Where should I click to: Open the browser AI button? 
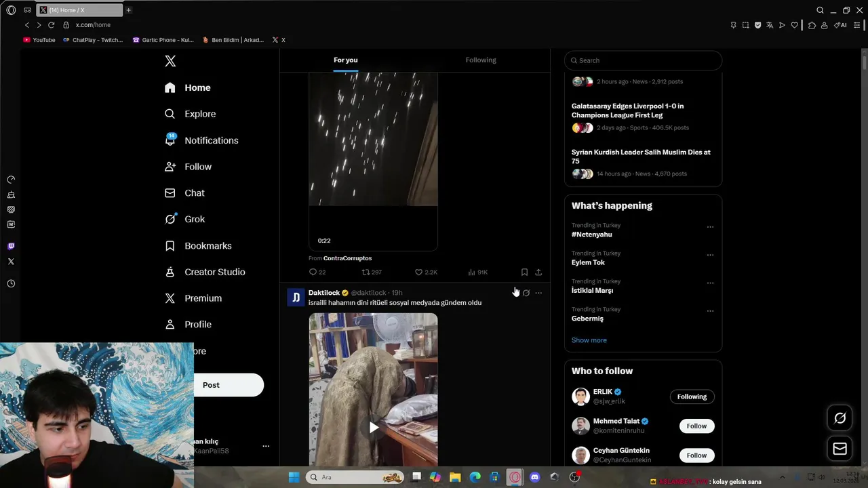[x=840, y=25]
